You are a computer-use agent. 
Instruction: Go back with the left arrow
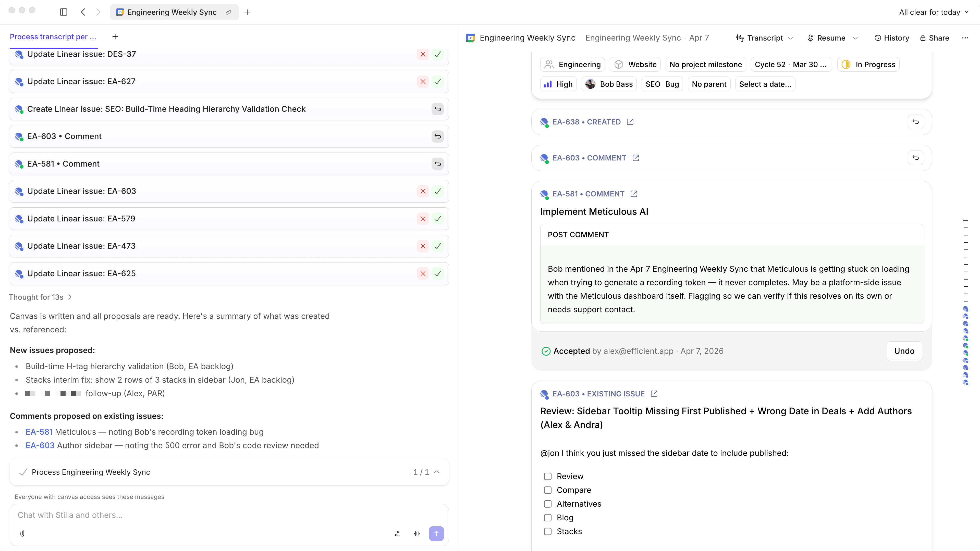(83, 12)
